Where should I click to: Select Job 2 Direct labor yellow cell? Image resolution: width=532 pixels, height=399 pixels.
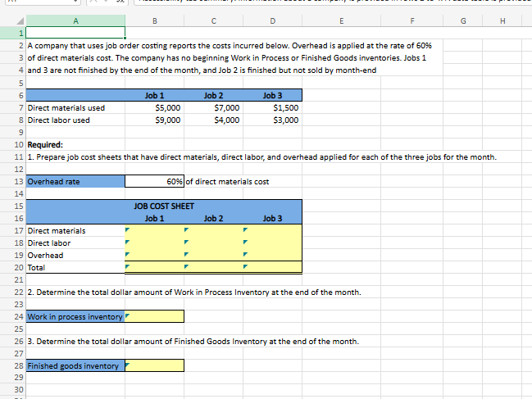(x=214, y=243)
